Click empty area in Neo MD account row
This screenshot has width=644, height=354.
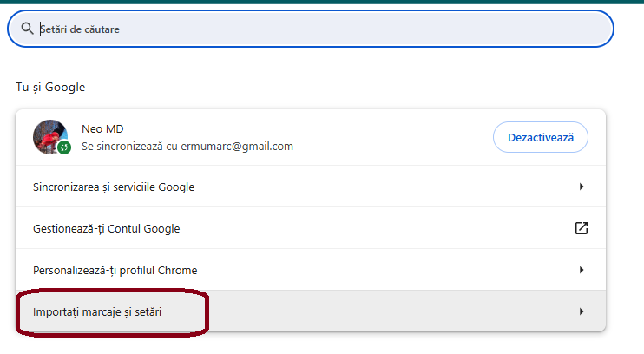coord(391,137)
